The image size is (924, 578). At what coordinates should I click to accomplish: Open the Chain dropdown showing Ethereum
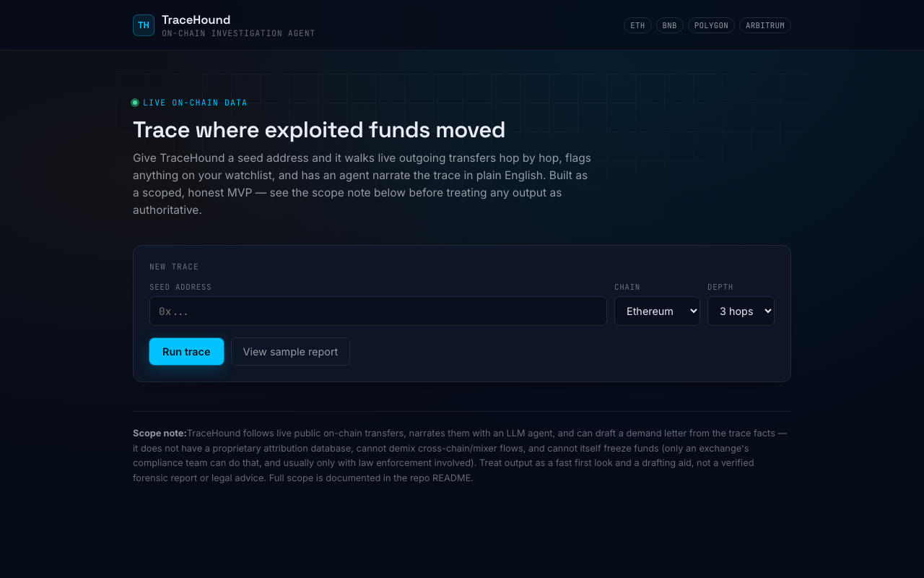click(x=657, y=311)
